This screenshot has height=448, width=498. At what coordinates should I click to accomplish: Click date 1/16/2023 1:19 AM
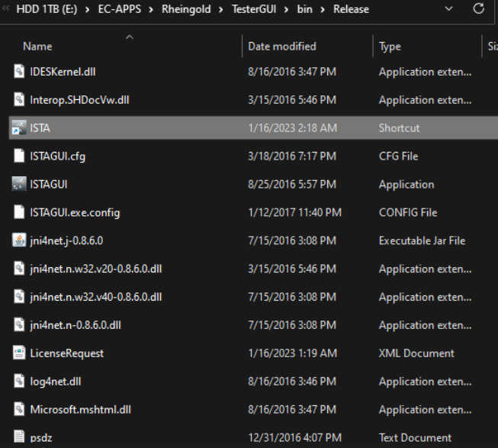[292, 353]
